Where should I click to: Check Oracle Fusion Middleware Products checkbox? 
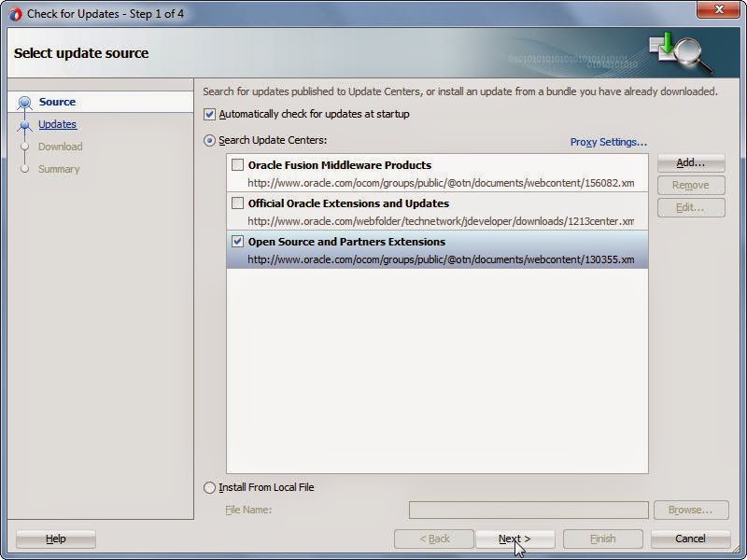pyautogui.click(x=237, y=165)
